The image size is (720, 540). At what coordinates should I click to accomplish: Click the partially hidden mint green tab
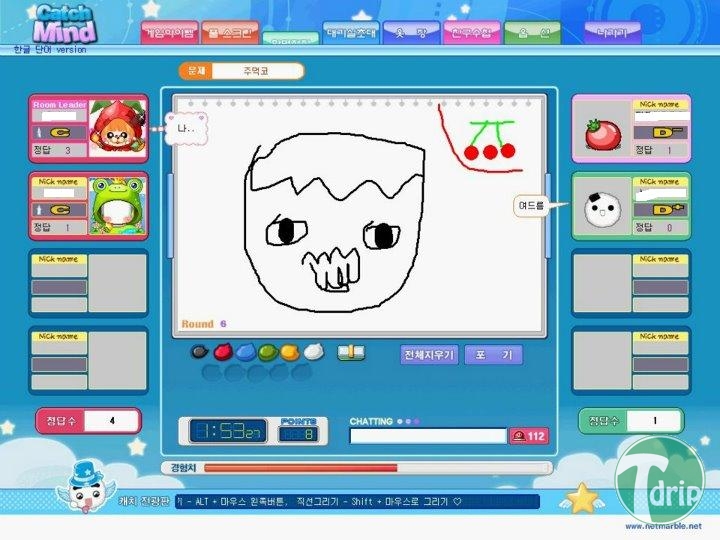pyautogui.click(x=291, y=38)
